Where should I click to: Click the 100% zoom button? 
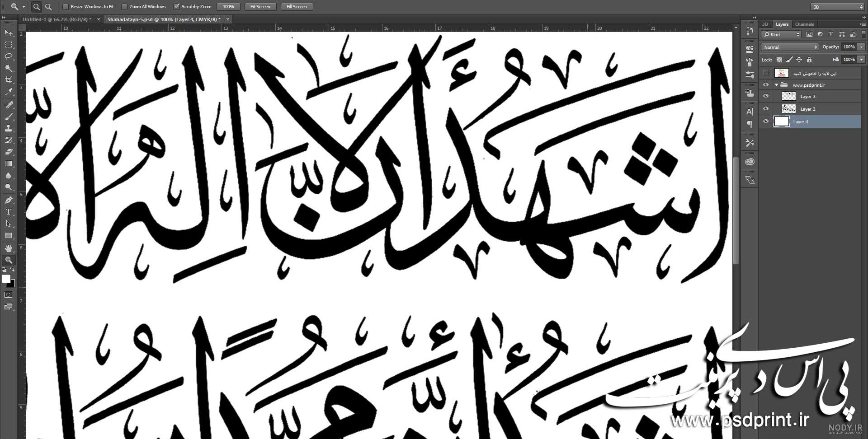click(228, 7)
